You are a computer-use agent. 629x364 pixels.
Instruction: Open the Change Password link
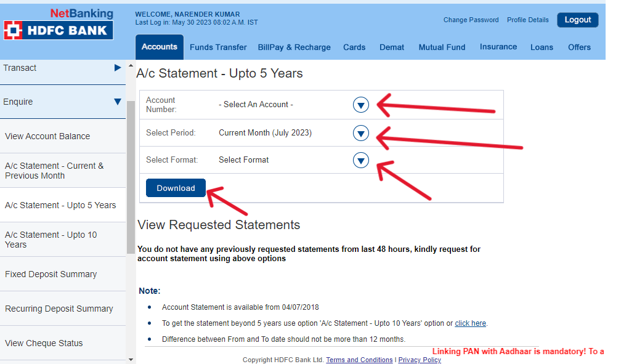coord(471,20)
